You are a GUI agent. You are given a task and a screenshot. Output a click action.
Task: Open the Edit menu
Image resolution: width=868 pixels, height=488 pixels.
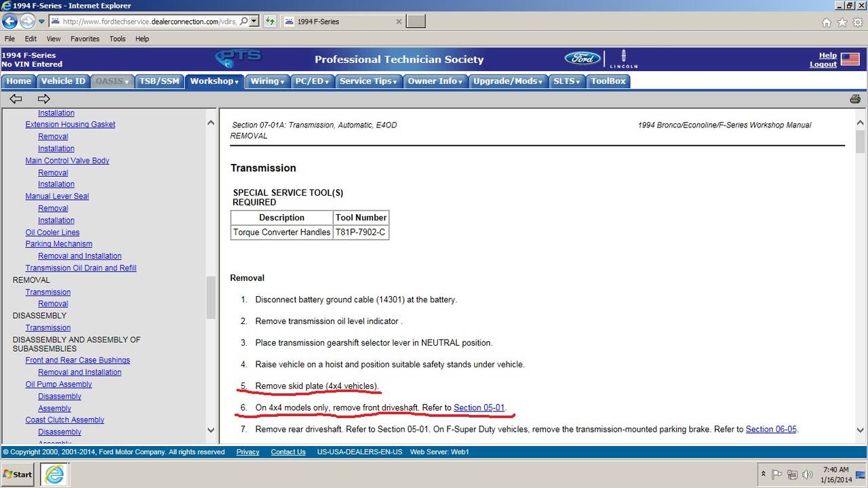(x=31, y=39)
